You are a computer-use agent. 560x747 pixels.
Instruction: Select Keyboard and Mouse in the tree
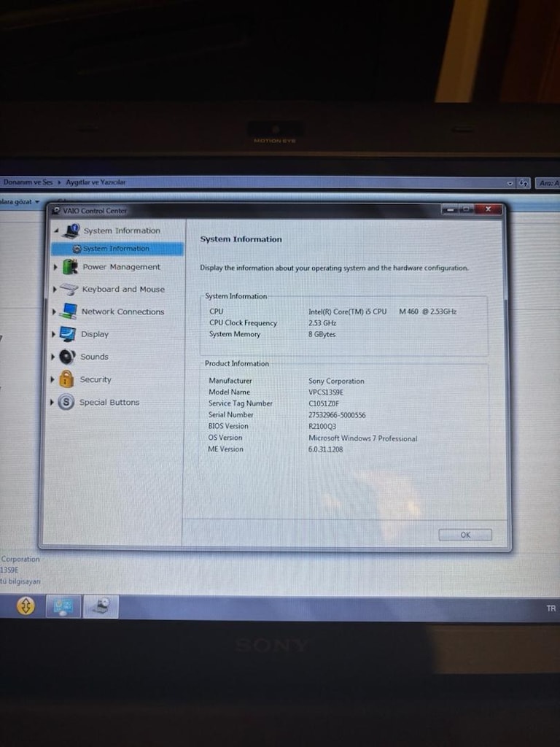click(x=123, y=289)
